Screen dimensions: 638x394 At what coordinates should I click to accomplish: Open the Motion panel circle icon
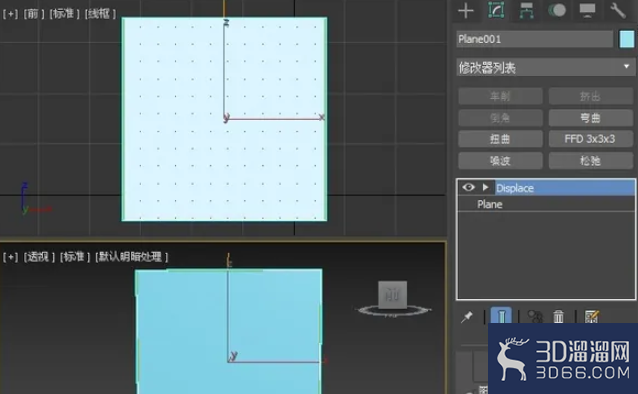pos(557,10)
